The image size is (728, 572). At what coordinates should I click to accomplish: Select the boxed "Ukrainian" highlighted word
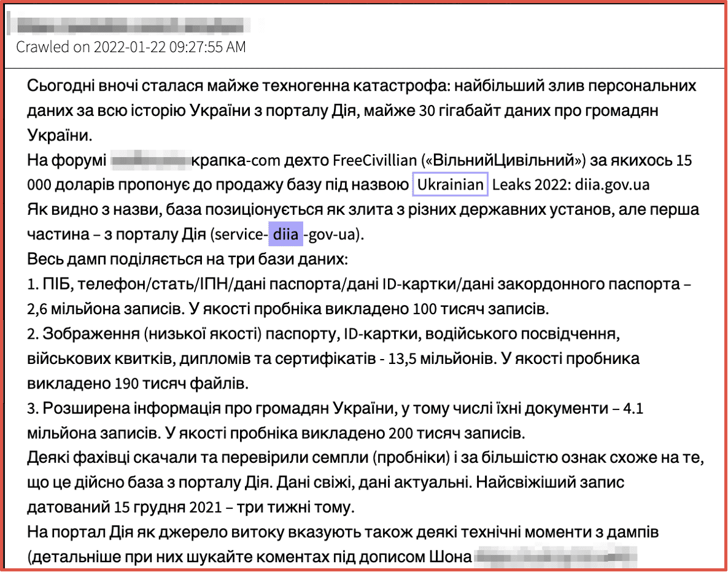pos(451,184)
